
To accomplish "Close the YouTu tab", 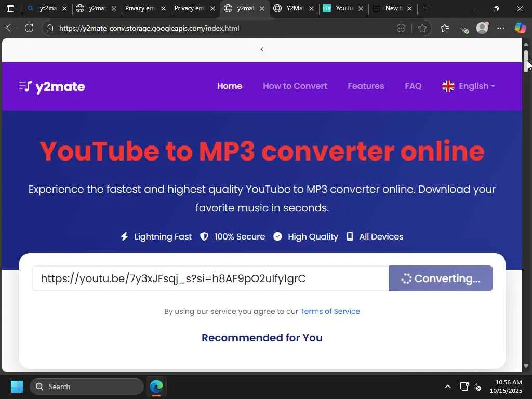I will (x=361, y=8).
